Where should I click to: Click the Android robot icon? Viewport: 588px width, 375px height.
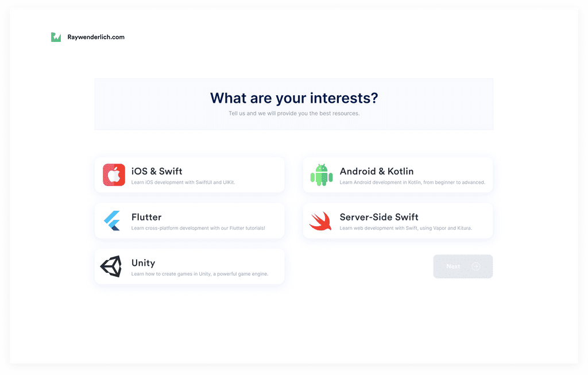tap(322, 175)
